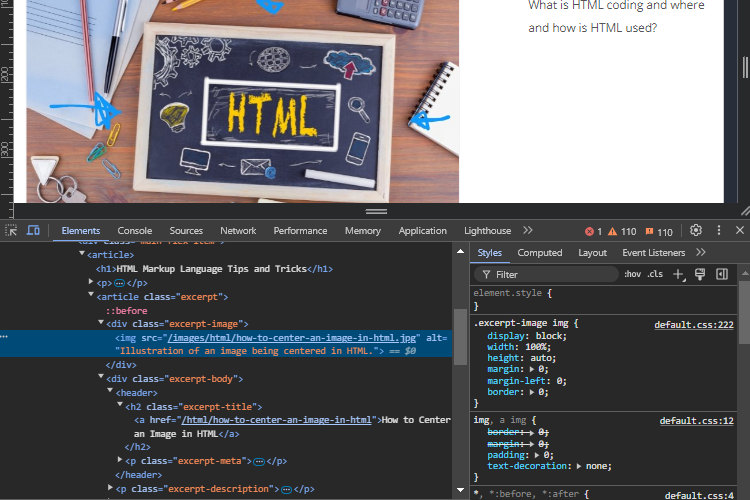Toggle the rendering emulations paintbrush icon
The image size is (750, 500).
(x=700, y=274)
